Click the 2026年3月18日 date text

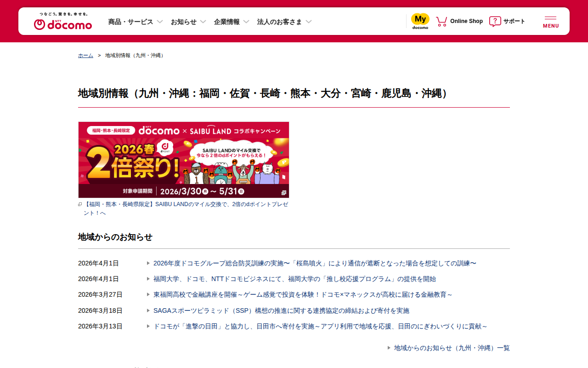[x=100, y=310]
